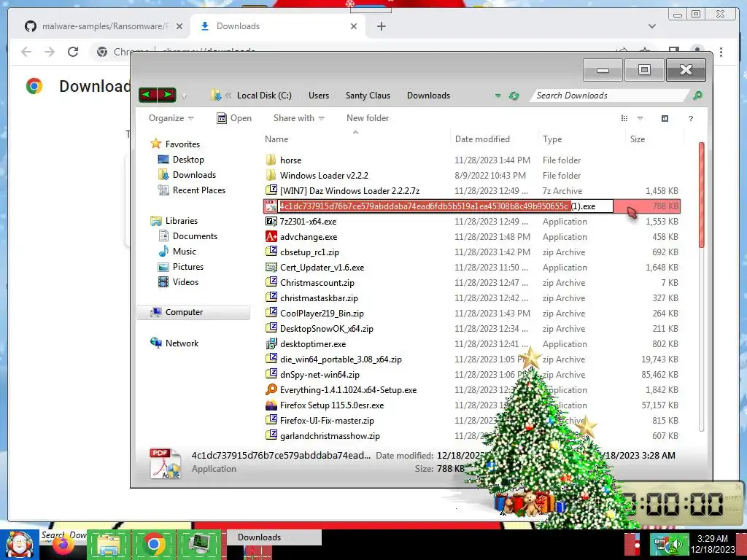
Task: Select Network in navigation pane
Action: pyautogui.click(x=174, y=343)
